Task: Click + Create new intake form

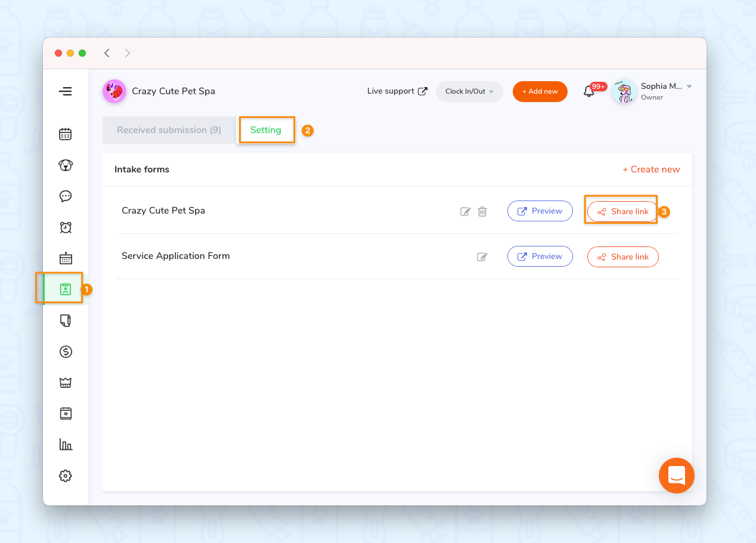Action: 651,169
